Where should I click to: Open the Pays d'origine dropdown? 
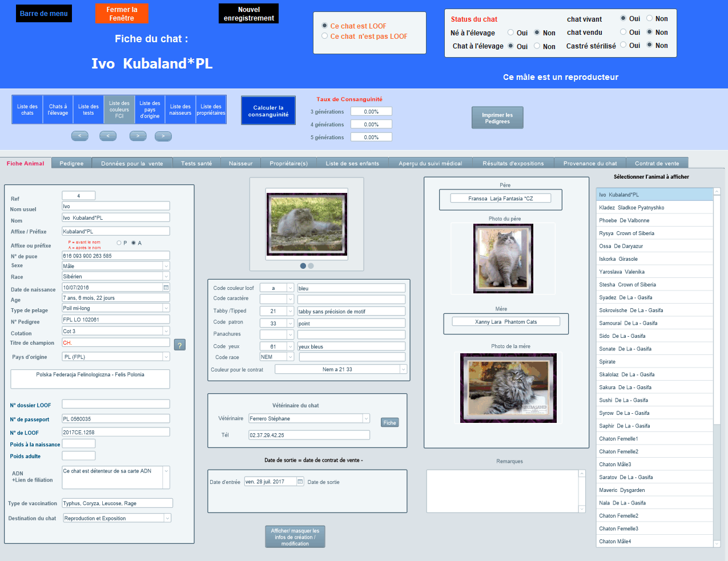[x=166, y=357]
